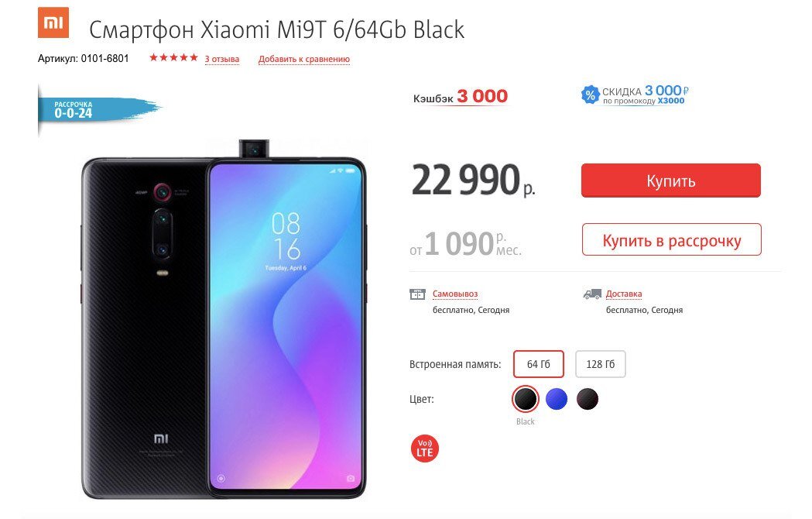Open the 3 отзыва reviews link
This screenshot has width=812, height=519.
point(221,59)
